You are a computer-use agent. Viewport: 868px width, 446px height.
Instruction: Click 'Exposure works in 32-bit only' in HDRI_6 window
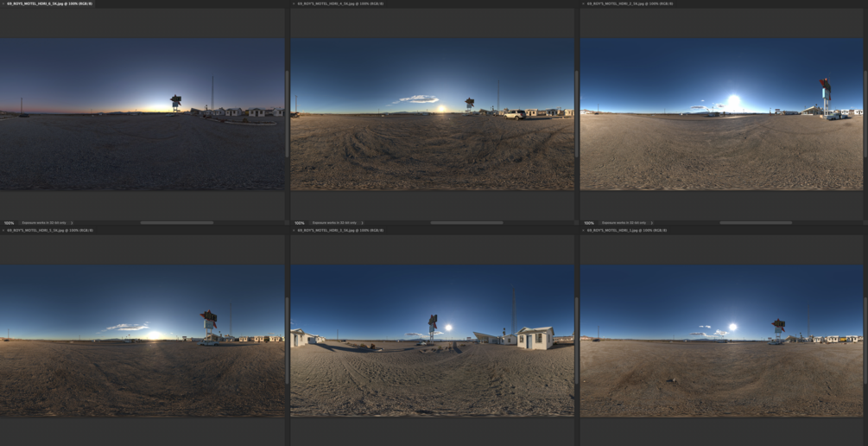click(x=44, y=223)
